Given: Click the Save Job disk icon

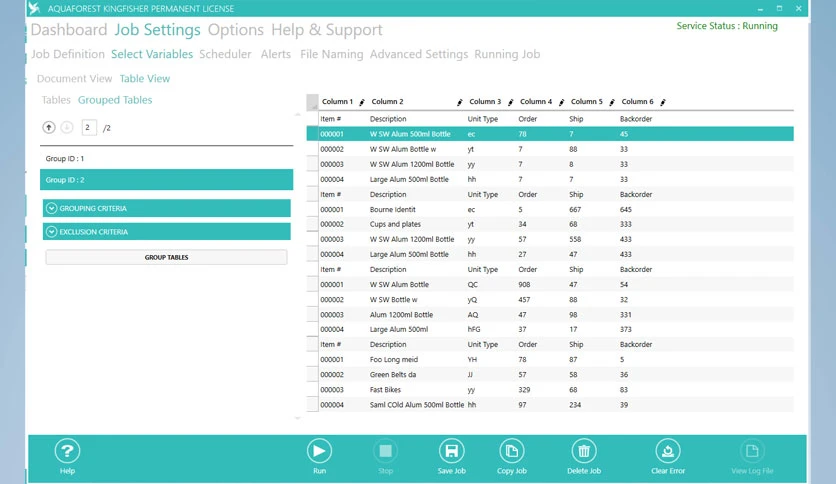Looking at the screenshot, I should [x=452, y=451].
